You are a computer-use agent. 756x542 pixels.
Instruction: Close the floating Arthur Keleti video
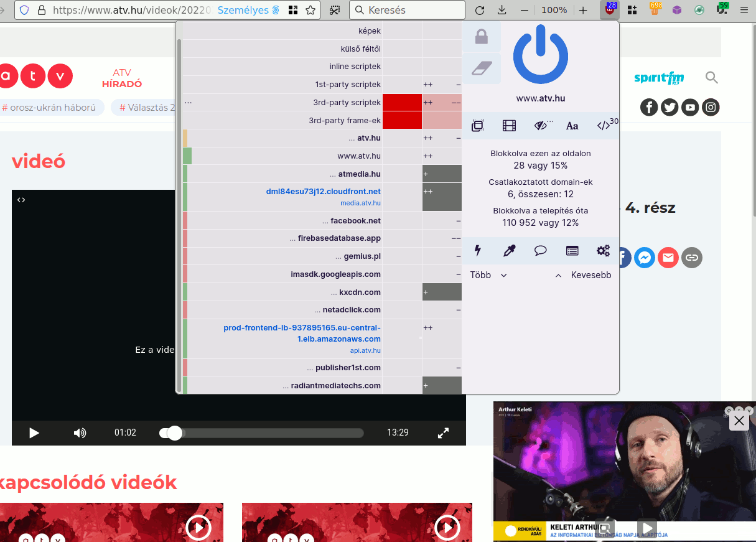739,421
